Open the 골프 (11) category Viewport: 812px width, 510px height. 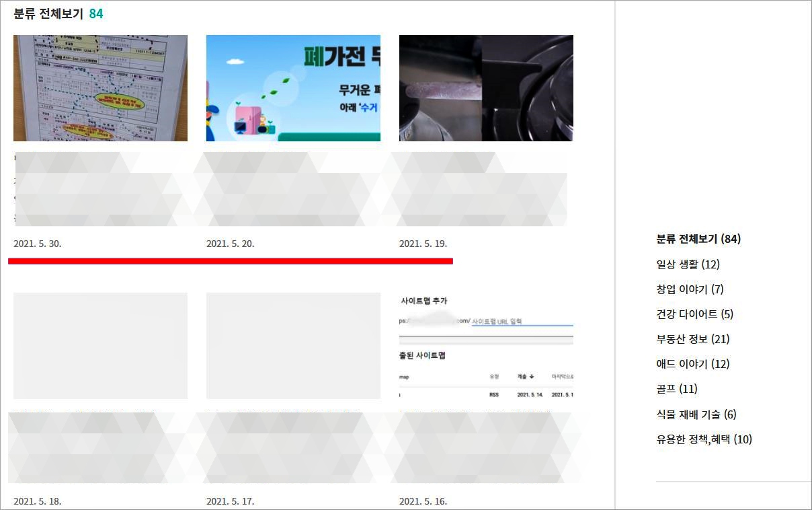coord(676,389)
